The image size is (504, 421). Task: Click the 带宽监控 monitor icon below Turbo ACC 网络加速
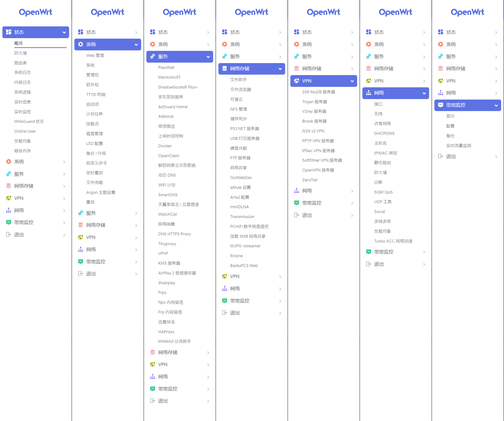(369, 252)
